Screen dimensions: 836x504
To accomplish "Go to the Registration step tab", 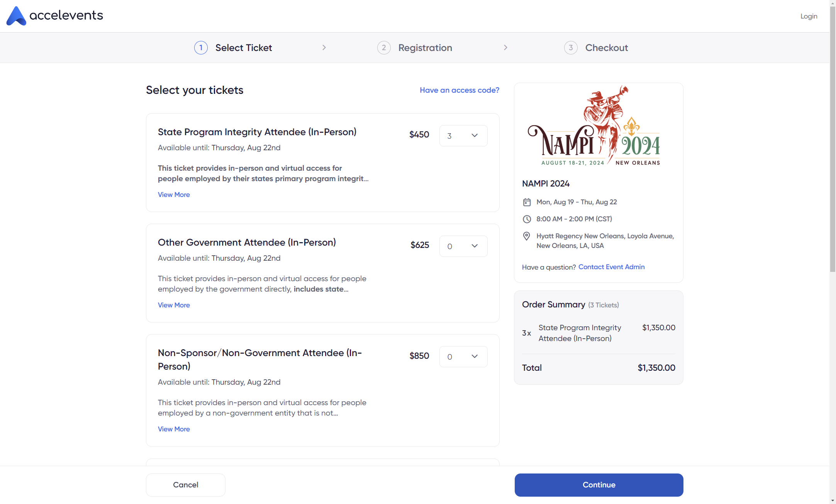I will 415,48.
